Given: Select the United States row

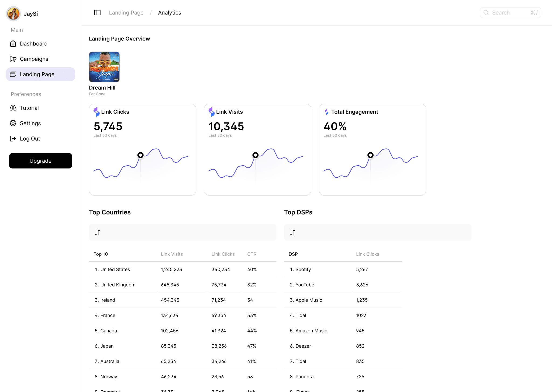Looking at the screenshot, I should pyautogui.click(x=183, y=269).
